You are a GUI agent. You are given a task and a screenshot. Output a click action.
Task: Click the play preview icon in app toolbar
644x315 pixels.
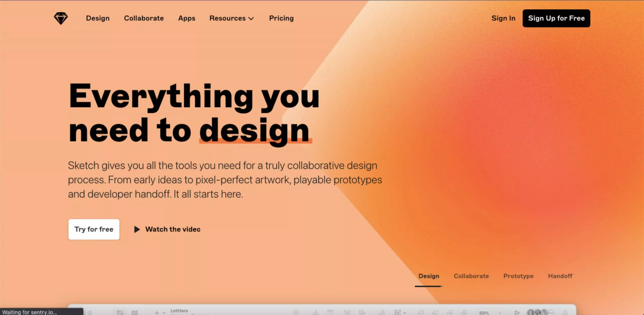click(517, 312)
